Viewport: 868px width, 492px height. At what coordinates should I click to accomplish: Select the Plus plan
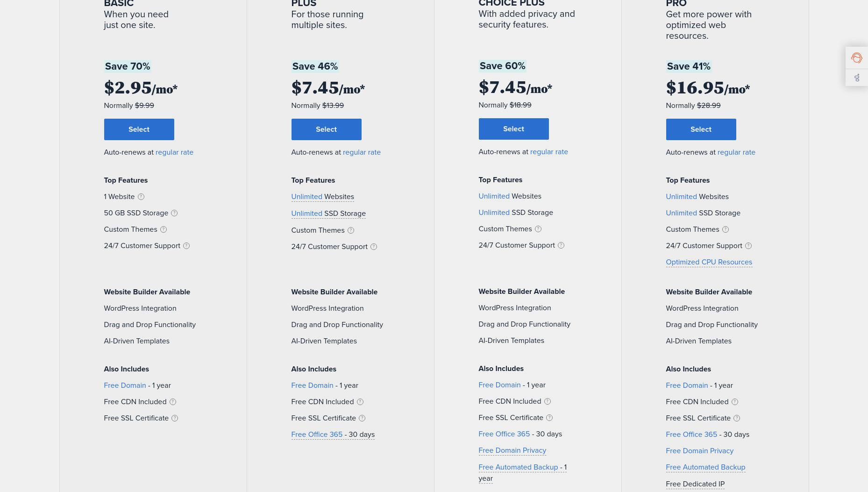326,129
